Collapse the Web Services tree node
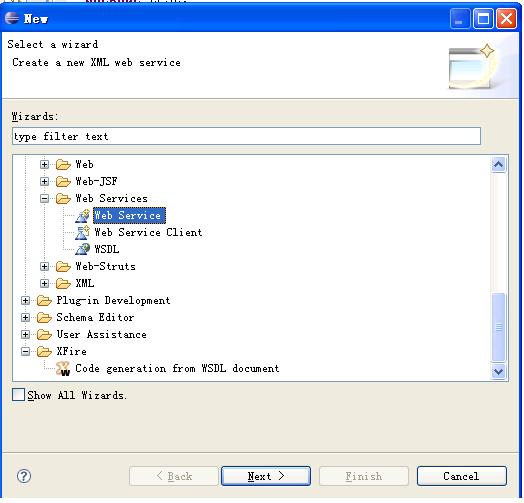 pyautogui.click(x=44, y=199)
